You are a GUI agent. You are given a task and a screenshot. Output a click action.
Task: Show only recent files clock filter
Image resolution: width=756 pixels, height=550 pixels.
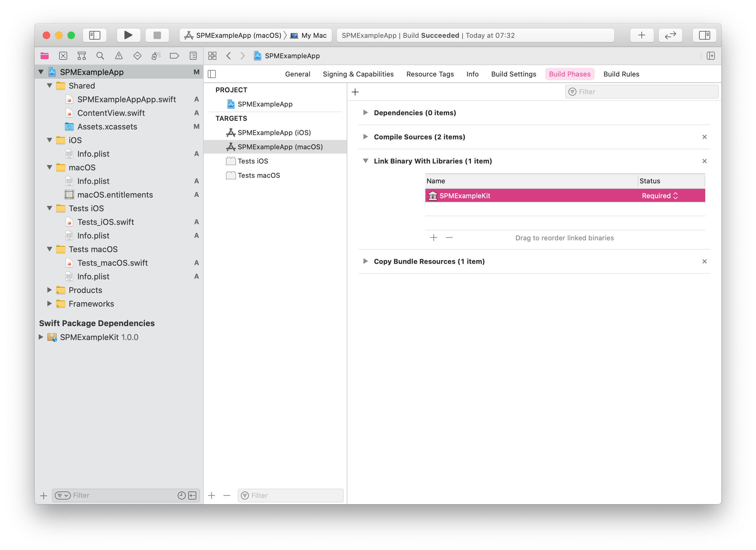click(182, 495)
